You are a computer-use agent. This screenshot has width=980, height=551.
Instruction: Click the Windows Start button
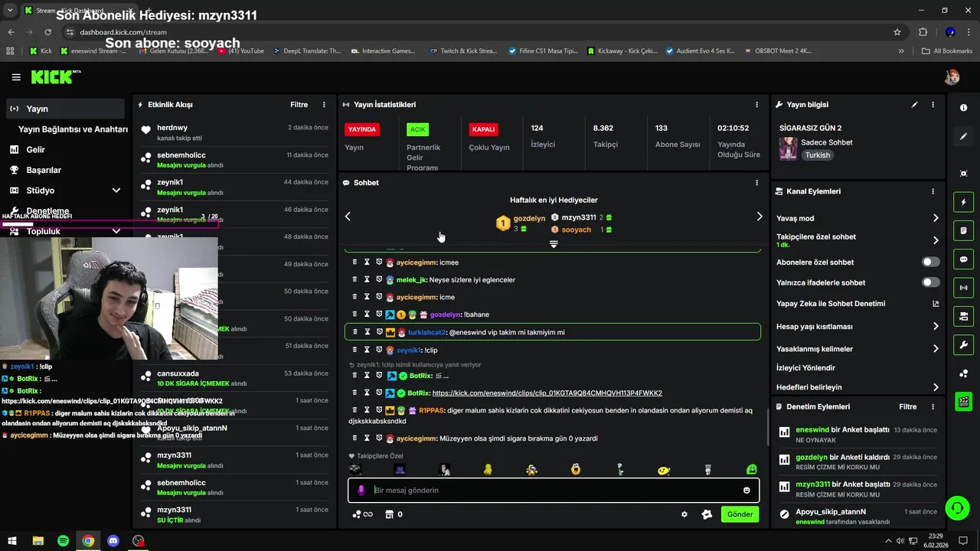[x=13, y=540]
